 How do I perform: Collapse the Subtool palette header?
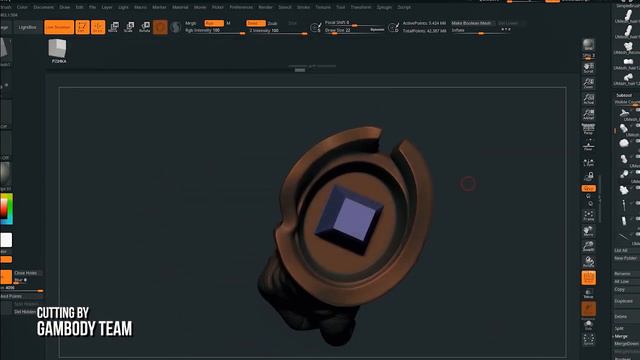coord(624,95)
